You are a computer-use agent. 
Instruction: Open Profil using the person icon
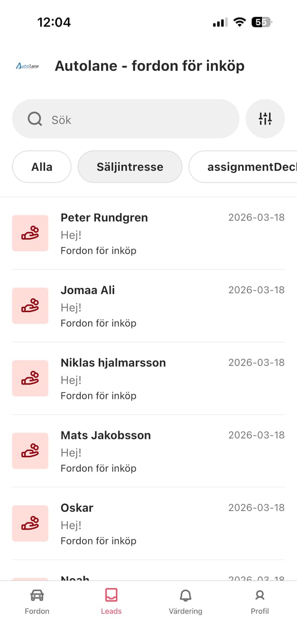click(260, 595)
